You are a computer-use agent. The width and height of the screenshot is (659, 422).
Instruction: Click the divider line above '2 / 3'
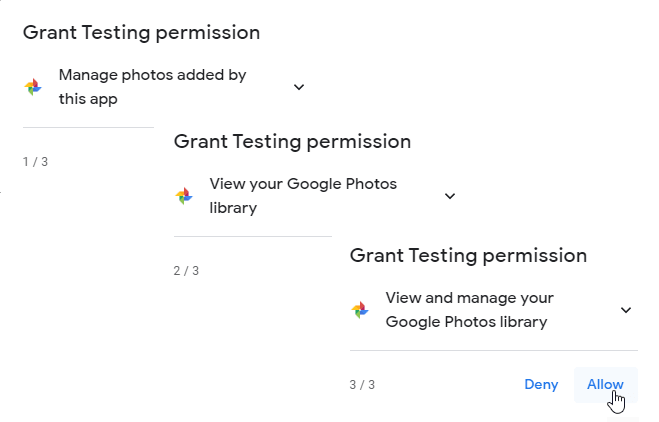(x=252, y=237)
